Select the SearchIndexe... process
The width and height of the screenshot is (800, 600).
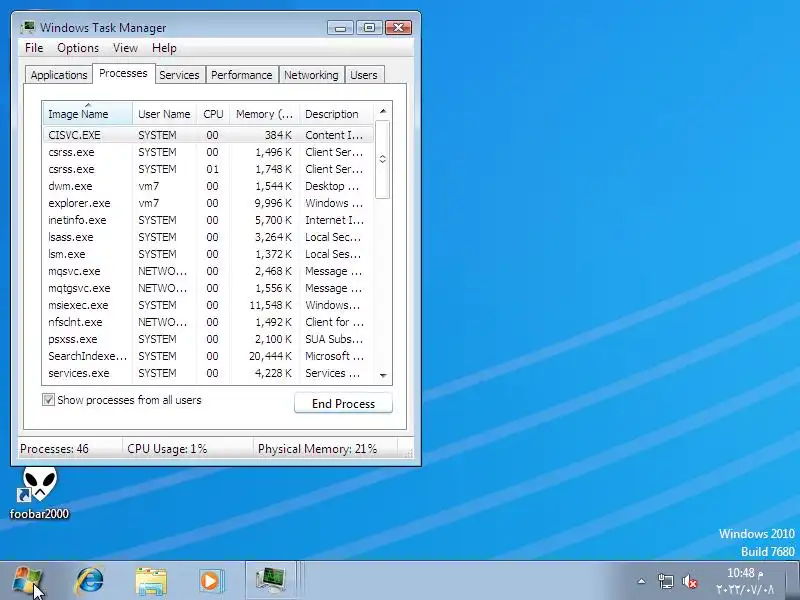point(208,356)
